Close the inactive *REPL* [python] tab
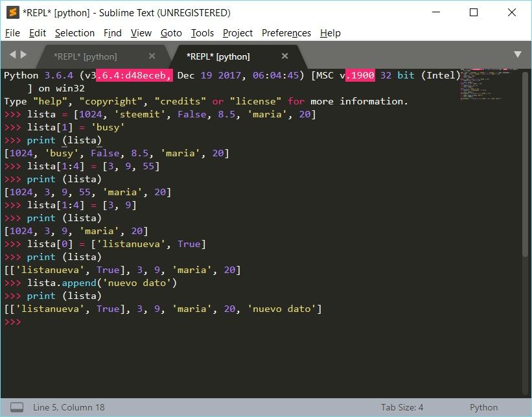This screenshot has height=417, width=532. pos(152,56)
